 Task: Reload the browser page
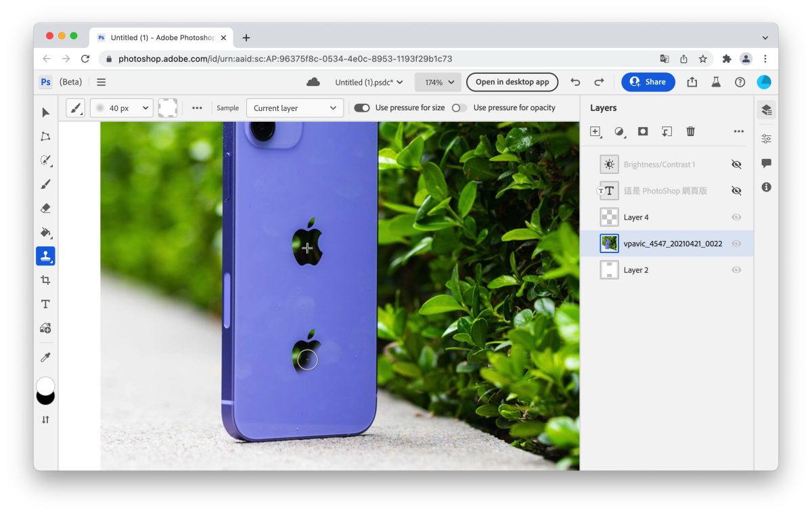[x=85, y=59]
